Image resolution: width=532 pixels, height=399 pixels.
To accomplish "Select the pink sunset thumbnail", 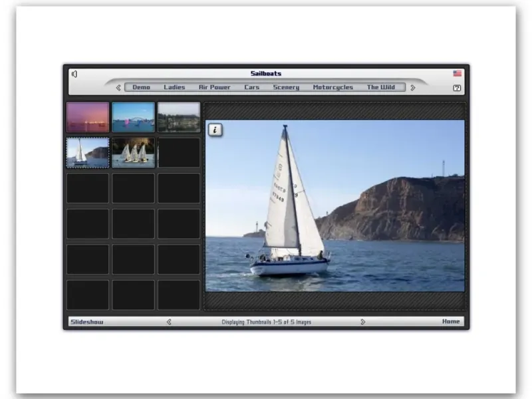I will 88,117.
